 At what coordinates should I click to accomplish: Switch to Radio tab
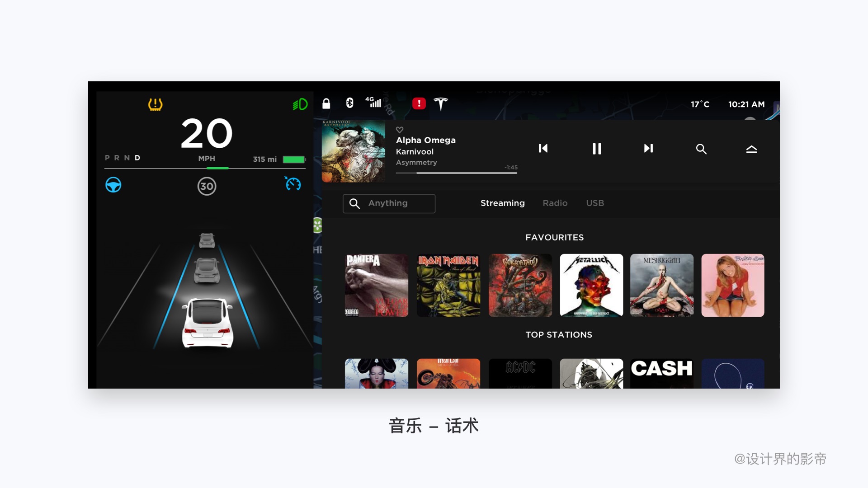(x=554, y=203)
